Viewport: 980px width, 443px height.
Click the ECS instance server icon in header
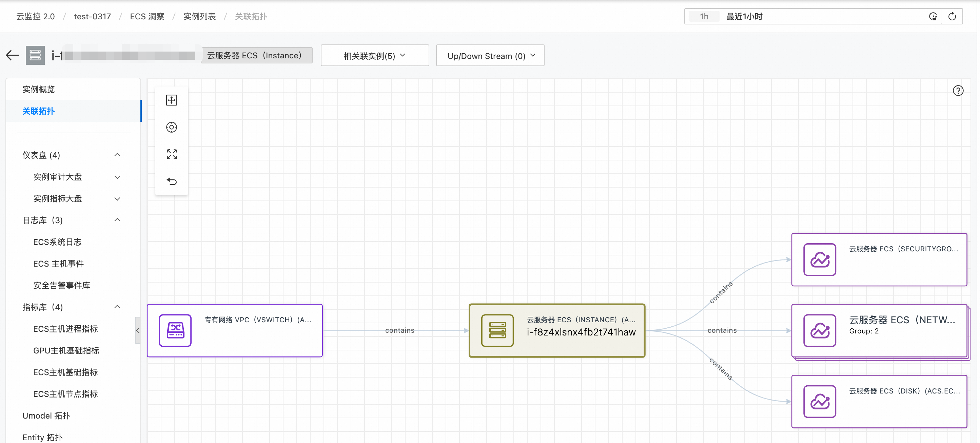[35, 56]
